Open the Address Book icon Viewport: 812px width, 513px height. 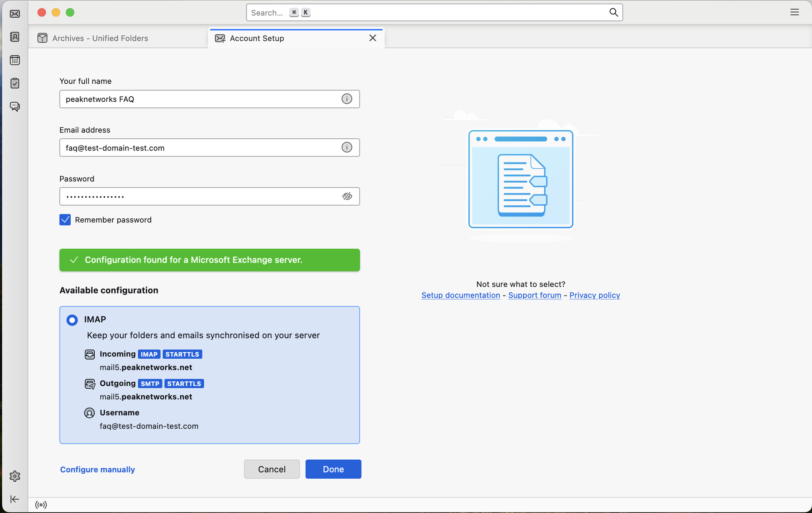coord(15,37)
